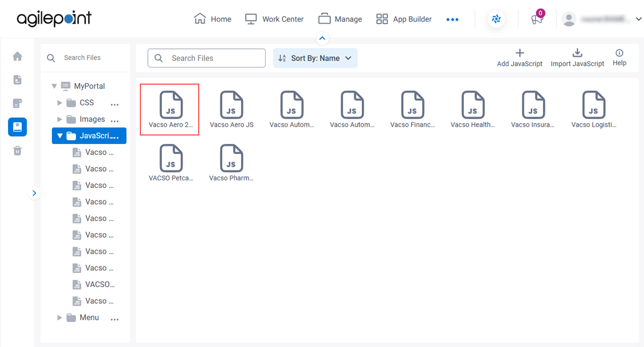Open the Home page in top navigation
Viewport: 644px width, 347px height.
pyautogui.click(x=212, y=19)
